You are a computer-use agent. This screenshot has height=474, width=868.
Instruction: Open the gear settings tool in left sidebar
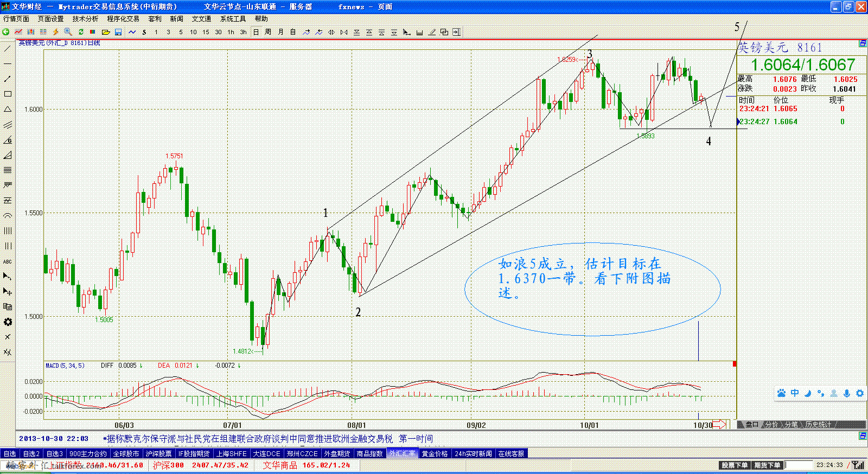coord(8,322)
